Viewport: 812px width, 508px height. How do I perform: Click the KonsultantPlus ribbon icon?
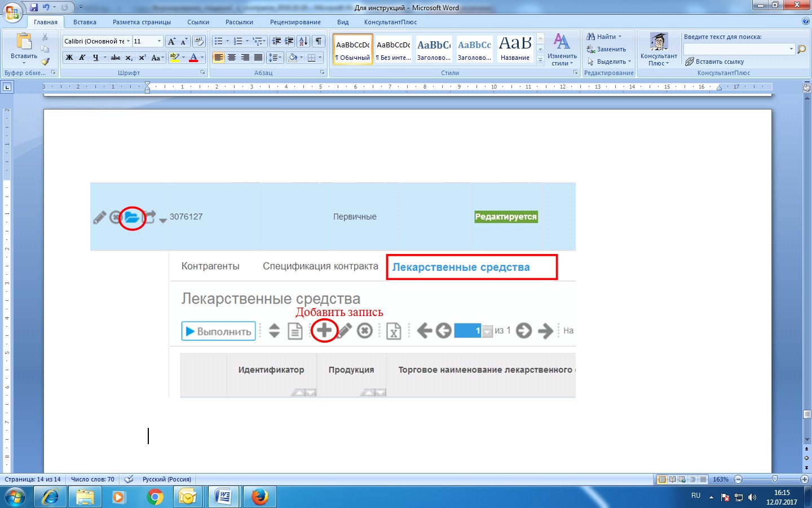[x=659, y=50]
